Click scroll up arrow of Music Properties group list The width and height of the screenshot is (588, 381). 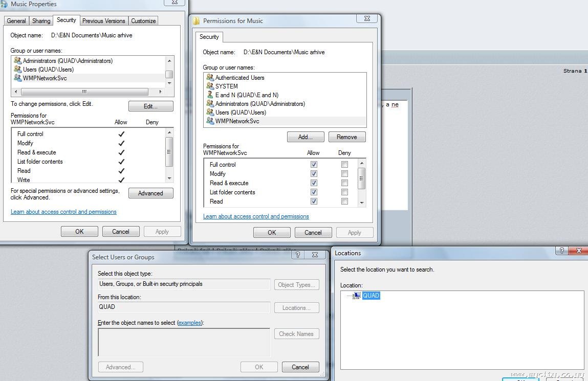tap(169, 61)
